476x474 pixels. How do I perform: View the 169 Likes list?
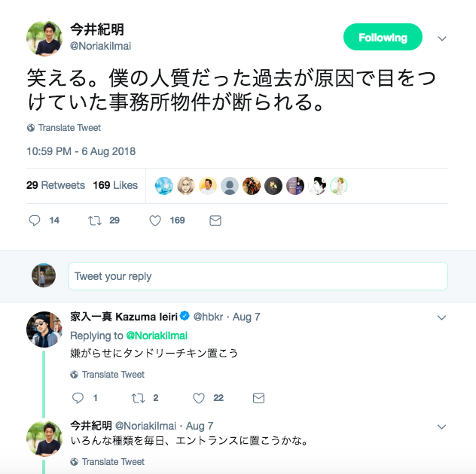(115, 185)
